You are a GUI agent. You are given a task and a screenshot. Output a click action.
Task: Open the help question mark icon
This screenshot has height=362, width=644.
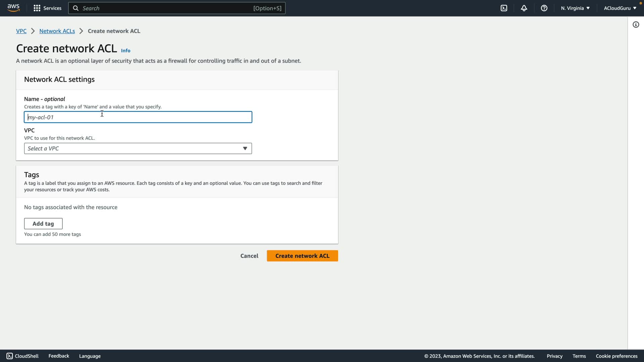[x=544, y=8]
